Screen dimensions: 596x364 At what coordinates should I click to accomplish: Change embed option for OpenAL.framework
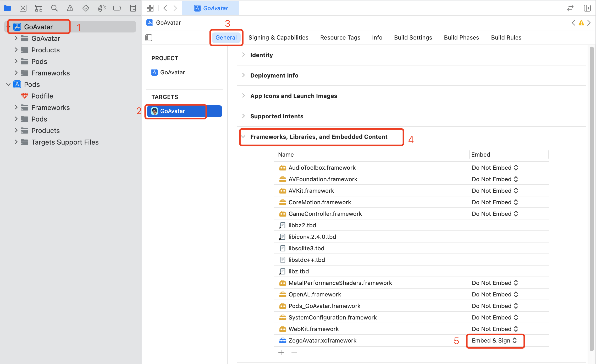[495, 294]
